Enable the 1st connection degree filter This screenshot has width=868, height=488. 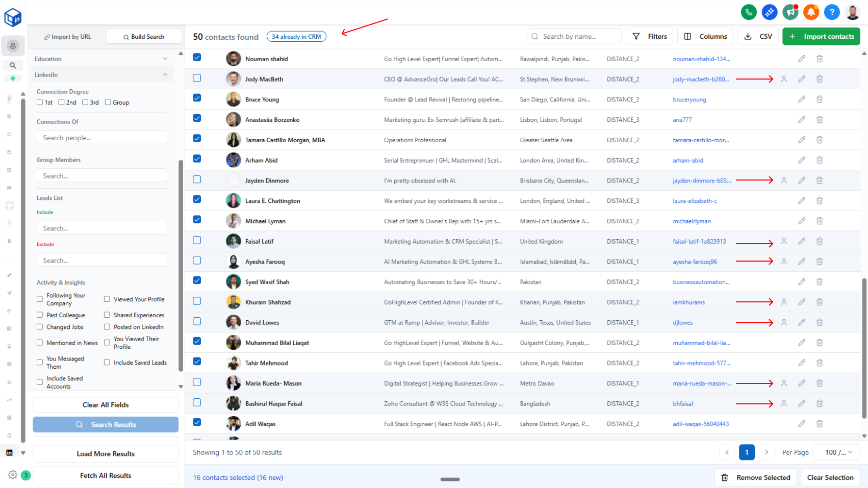pos(40,102)
